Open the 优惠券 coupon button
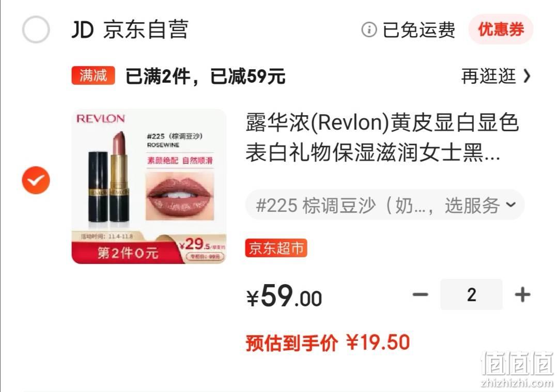 click(x=501, y=29)
